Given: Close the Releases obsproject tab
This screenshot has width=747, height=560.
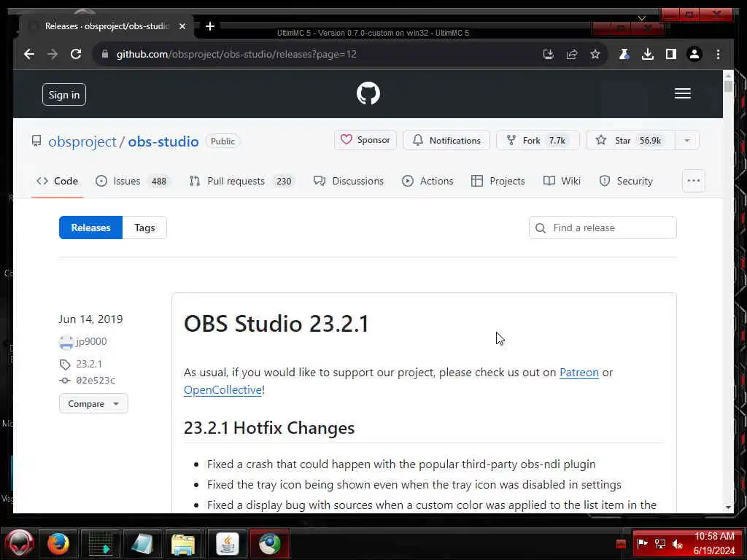Looking at the screenshot, I should [182, 26].
